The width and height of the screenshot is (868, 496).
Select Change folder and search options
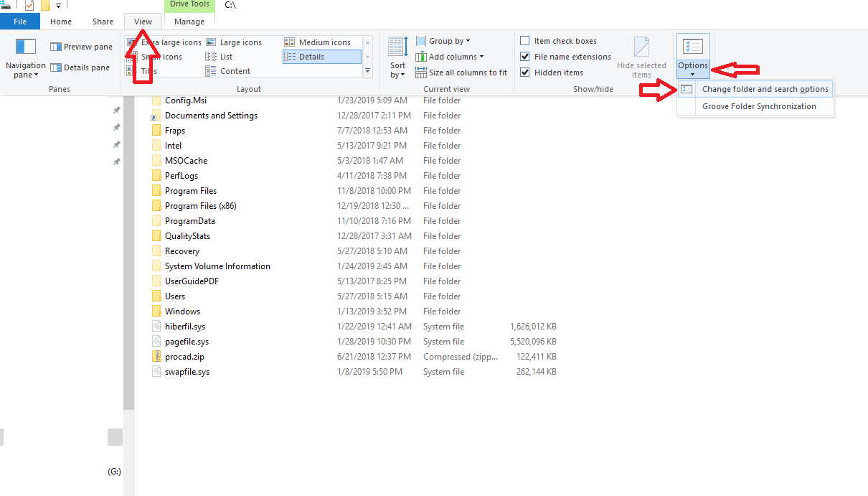click(765, 89)
